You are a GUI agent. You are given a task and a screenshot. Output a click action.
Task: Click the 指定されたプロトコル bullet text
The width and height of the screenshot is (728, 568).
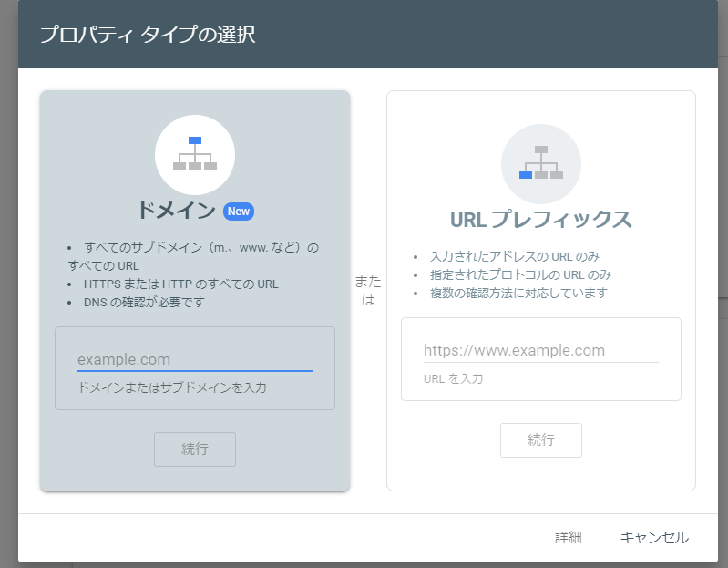519,274
